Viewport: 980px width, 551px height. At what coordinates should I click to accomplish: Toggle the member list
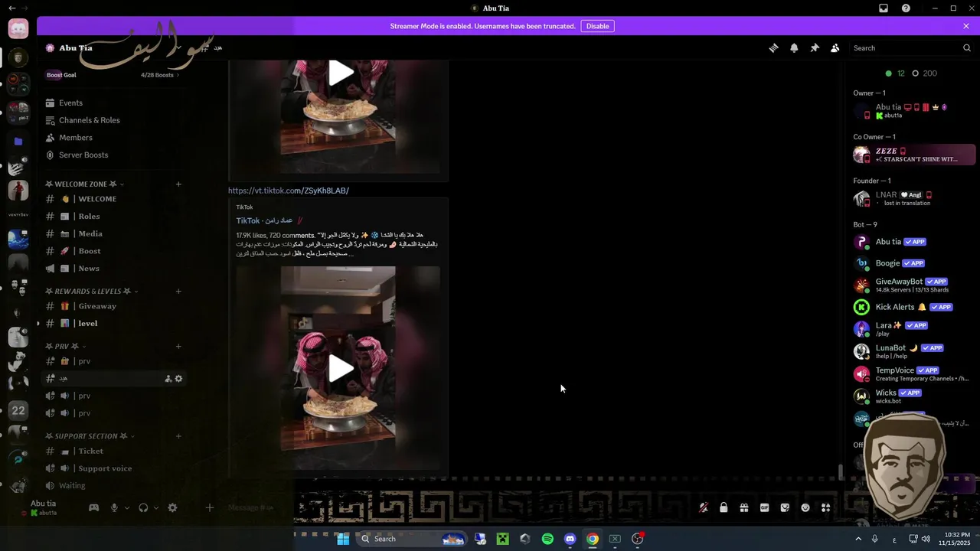click(835, 47)
